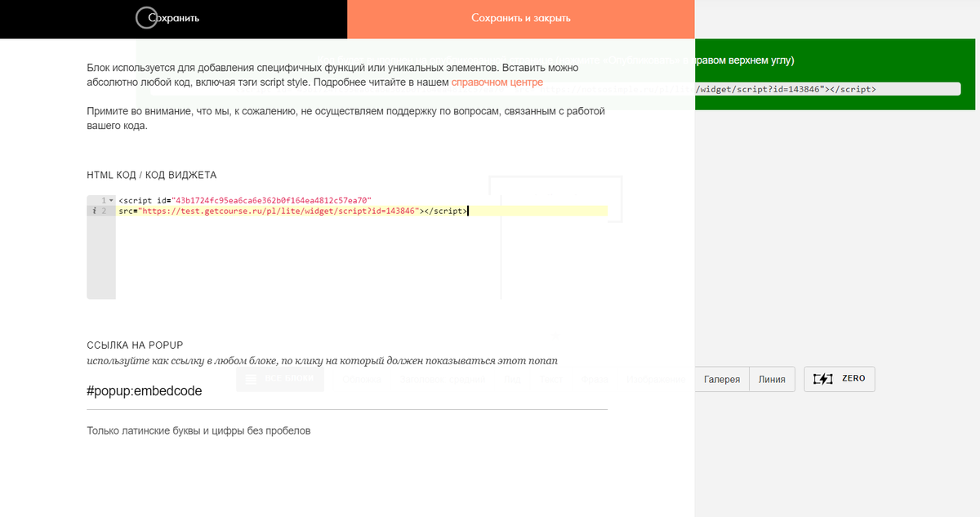Collapse code using line 1 fold arrow
Image resolution: width=980 pixels, height=517 pixels.
111,200
